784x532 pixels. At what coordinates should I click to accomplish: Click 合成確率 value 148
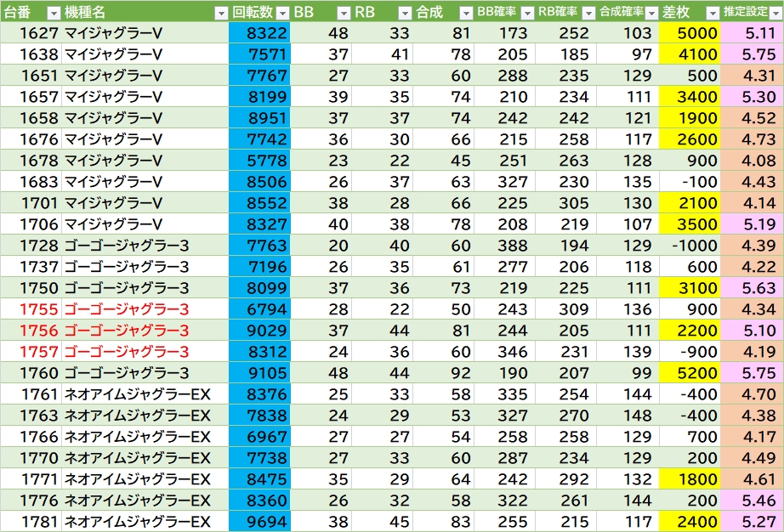pyautogui.click(x=628, y=415)
